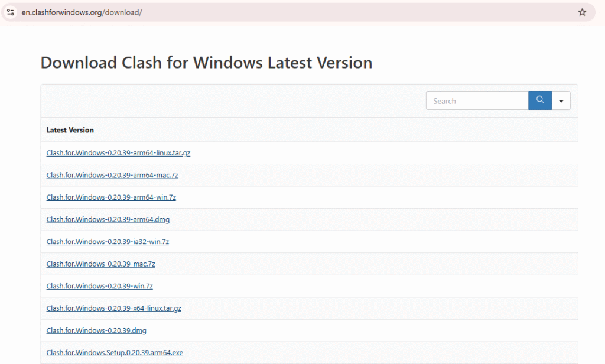Click the address bar URL text
The height and width of the screenshot is (364, 605).
click(82, 12)
